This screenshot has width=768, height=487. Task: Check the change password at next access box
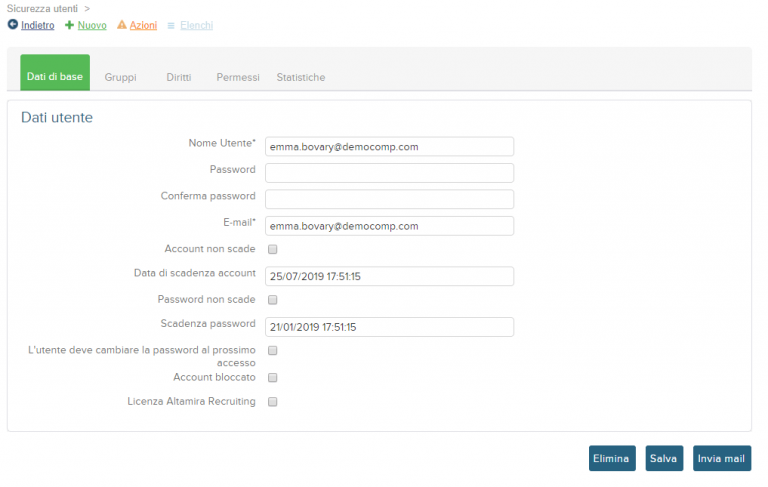(273, 351)
